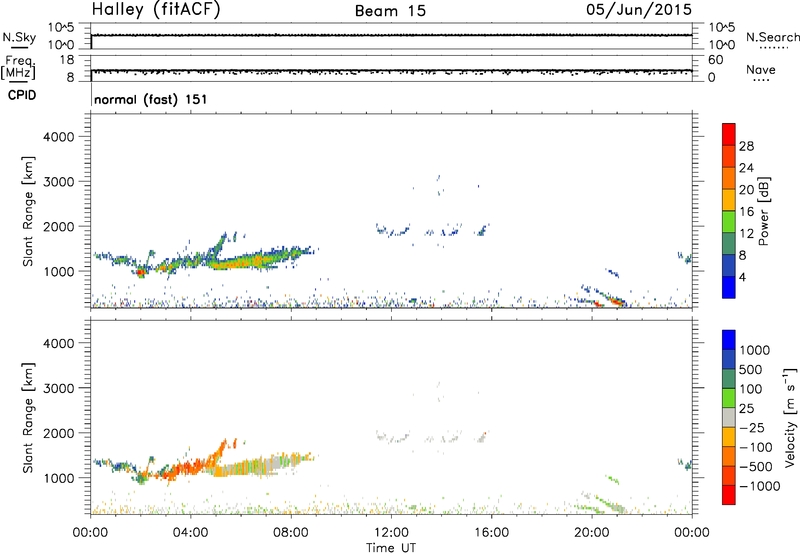The height and width of the screenshot is (554, 800).
Task: Click the 'Freq. [MHz]' axis label
Action: click(18, 68)
